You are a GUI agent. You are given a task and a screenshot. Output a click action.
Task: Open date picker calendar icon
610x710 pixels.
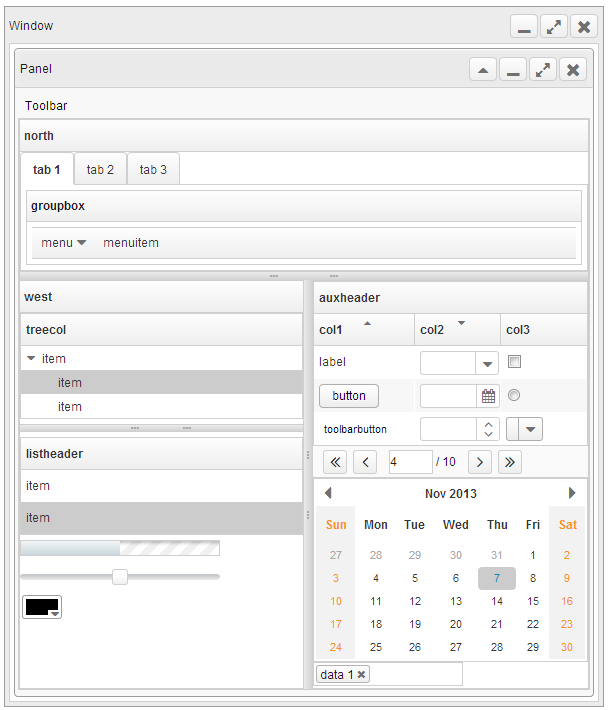click(x=488, y=396)
